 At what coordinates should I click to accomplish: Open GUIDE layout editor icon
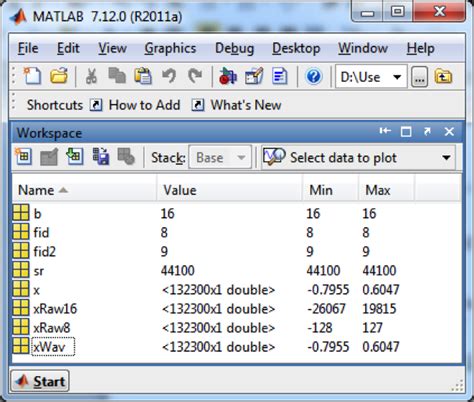coord(254,77)
